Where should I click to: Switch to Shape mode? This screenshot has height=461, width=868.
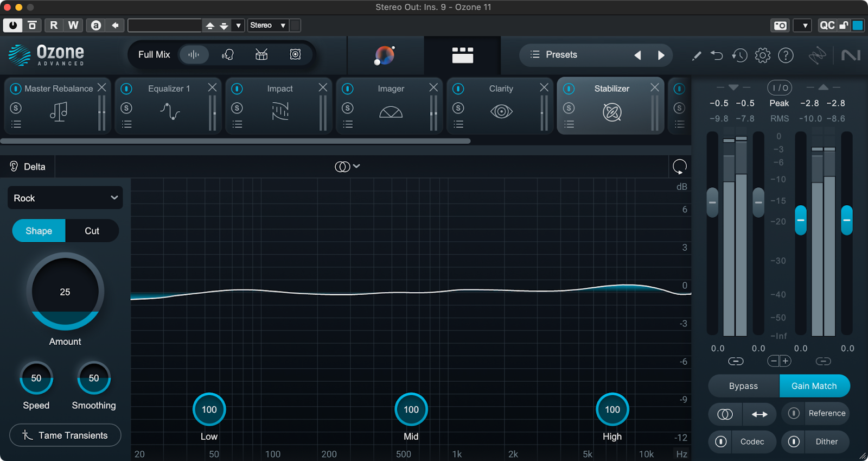click(x=39, y=231)
